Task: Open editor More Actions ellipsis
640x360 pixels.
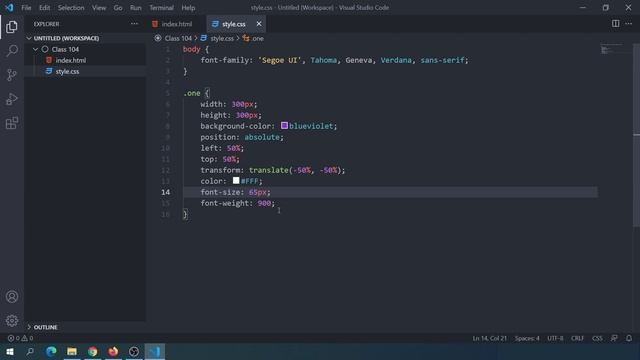Action: click(x=629, y=24)
